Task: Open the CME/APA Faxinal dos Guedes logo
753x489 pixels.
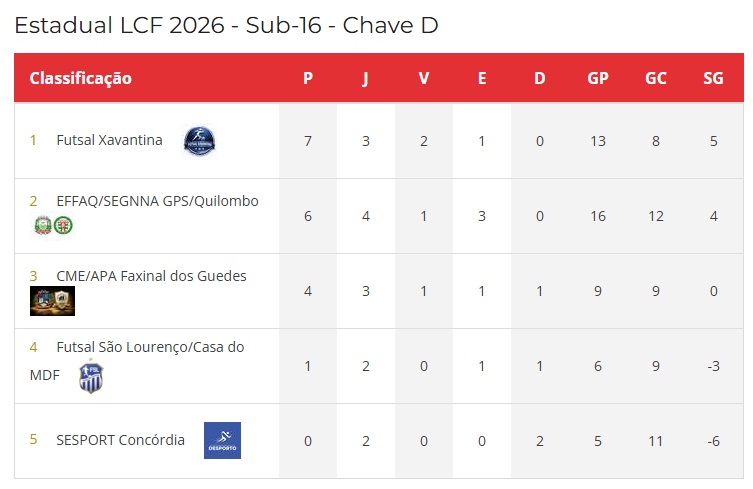Action: point(52,301)
